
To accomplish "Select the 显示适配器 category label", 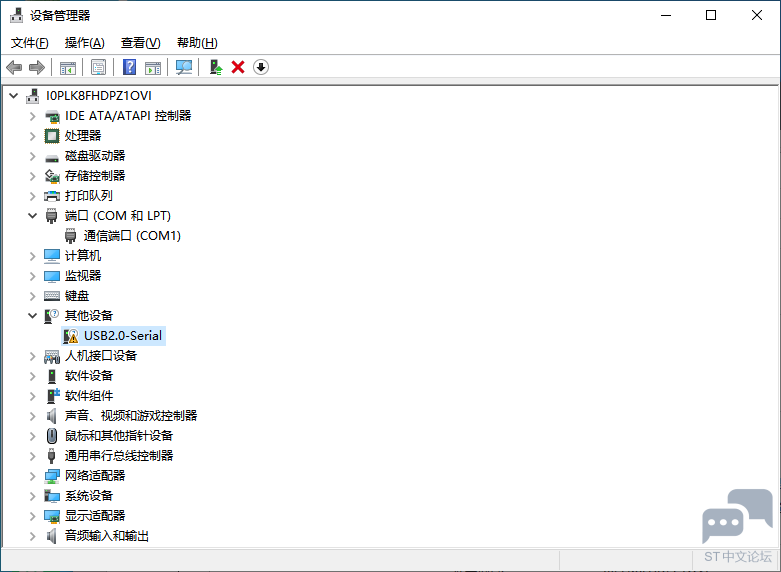I will [95, 516].
